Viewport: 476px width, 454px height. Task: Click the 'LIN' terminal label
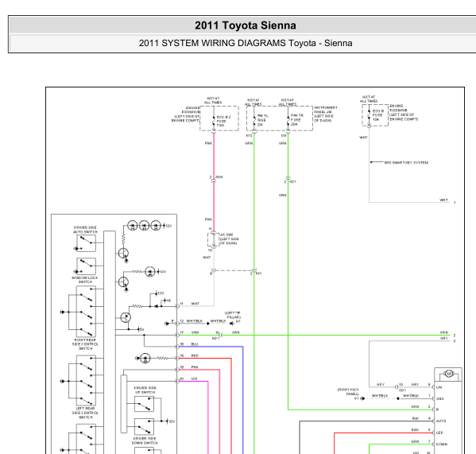pyautogui.click(x=439, y=387)
